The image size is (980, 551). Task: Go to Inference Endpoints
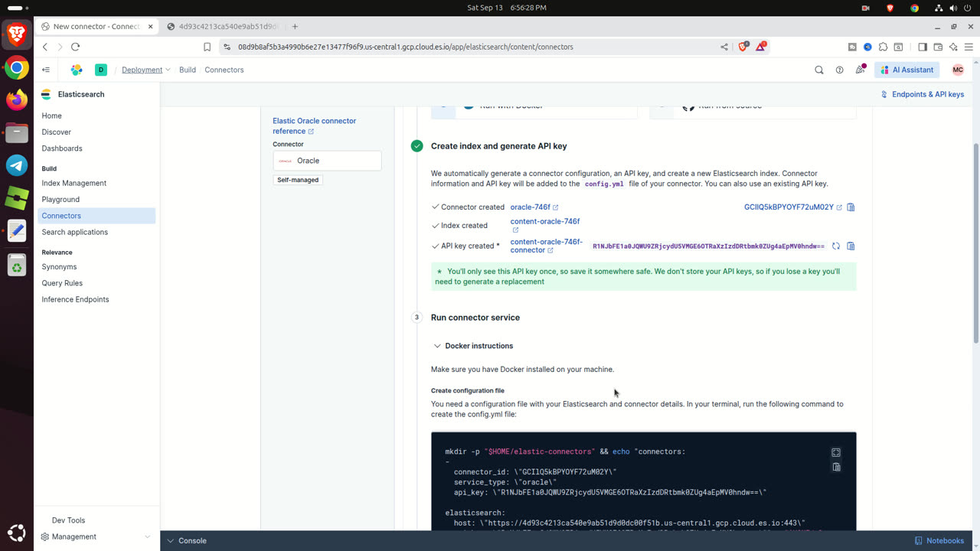point(75,299)
